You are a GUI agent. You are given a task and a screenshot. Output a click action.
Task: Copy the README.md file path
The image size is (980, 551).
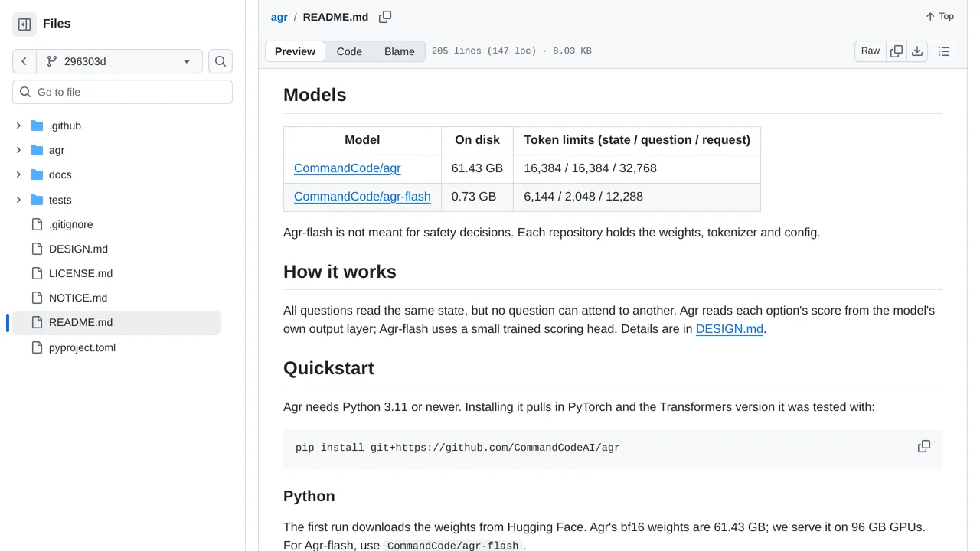[x=385, y=17]
